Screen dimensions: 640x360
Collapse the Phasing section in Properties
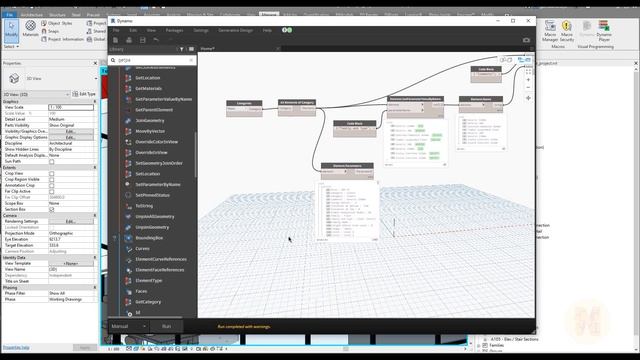95,287
